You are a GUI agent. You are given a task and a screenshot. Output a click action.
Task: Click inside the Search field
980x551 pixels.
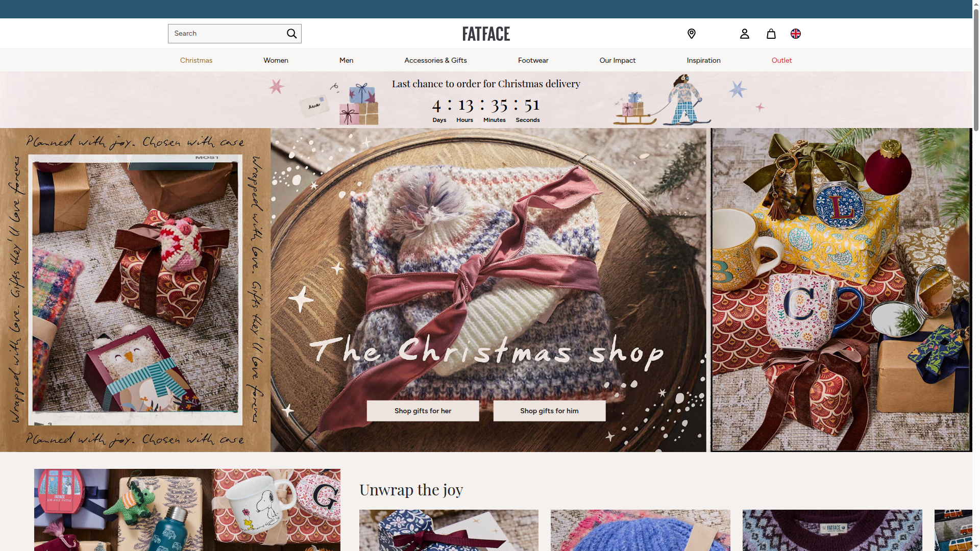[x=225, y=33]
